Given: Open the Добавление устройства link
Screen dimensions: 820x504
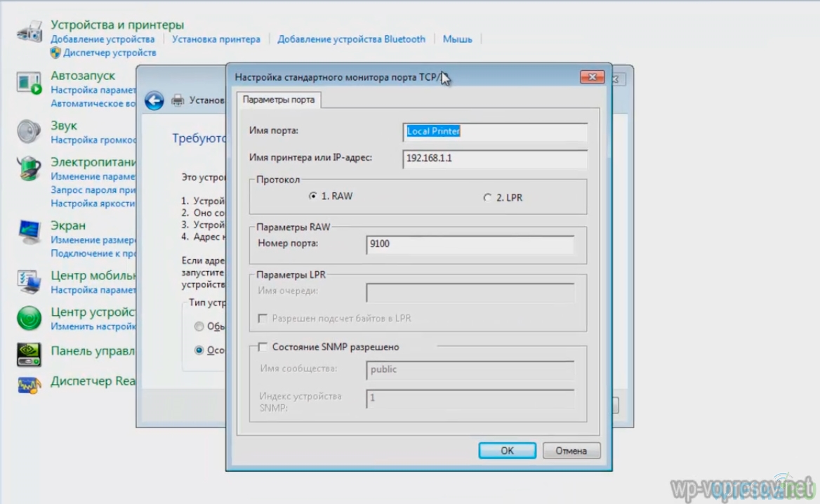Looking at the screenshot, I should click(x=102, y=39).
